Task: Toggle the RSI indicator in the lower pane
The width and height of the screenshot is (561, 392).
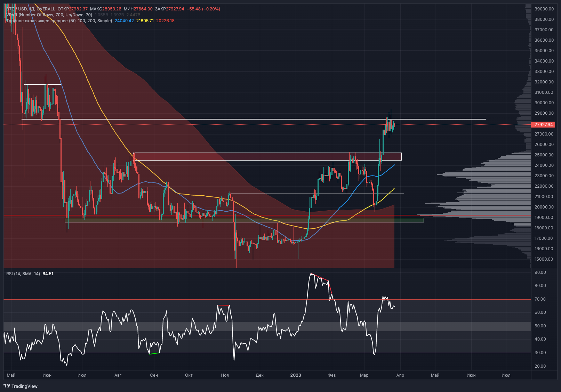Action: (14, 274)
